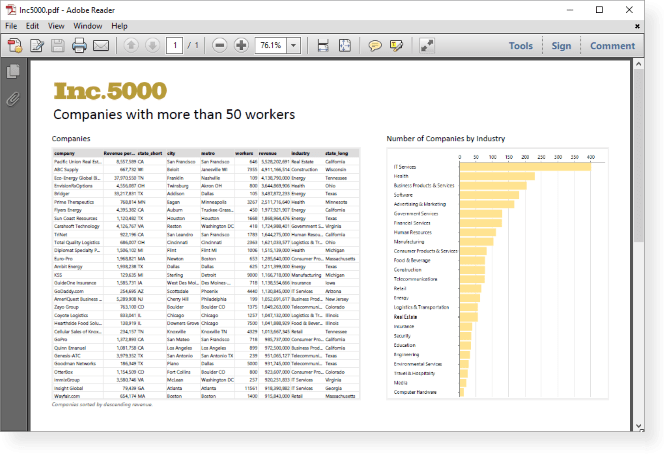This screenshot has width=664, height=455.
Task: Open the View menu
Action: [x=56, y=26]
